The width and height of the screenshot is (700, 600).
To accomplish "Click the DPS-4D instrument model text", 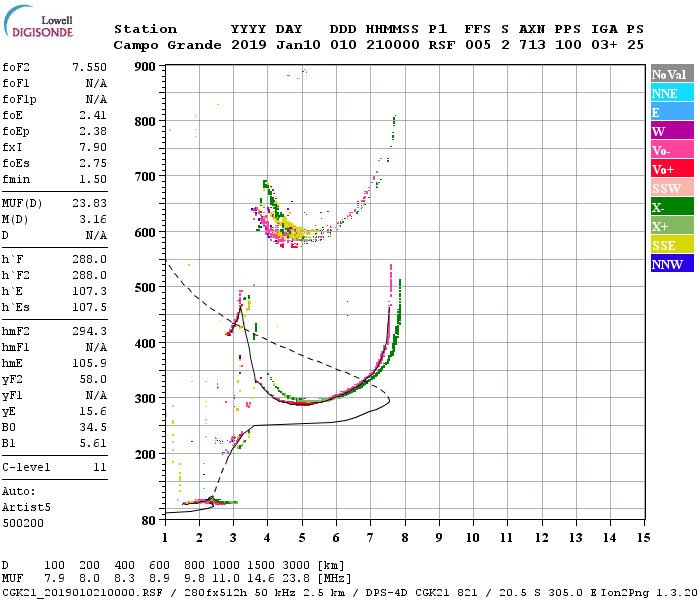I will tap(387, 592).
